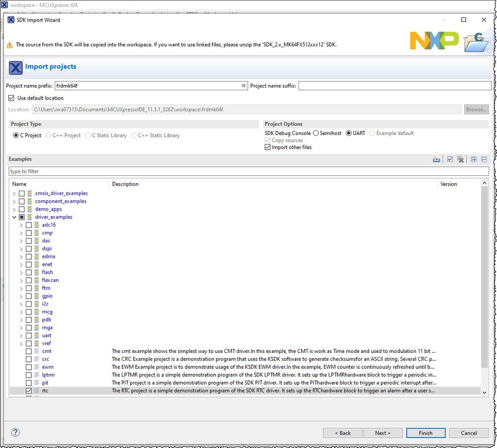Image resolution: width=497 pixels, height=448 pixels.
Task: Select the mcg tree row label
Action: tap(47, 312)
